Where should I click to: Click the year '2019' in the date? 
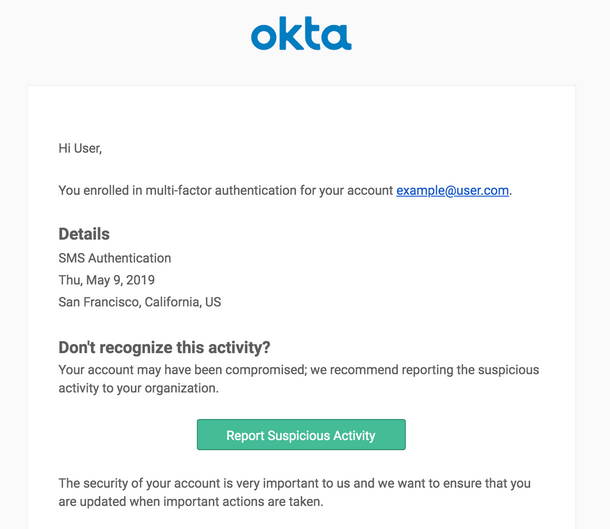click(140, 280)
